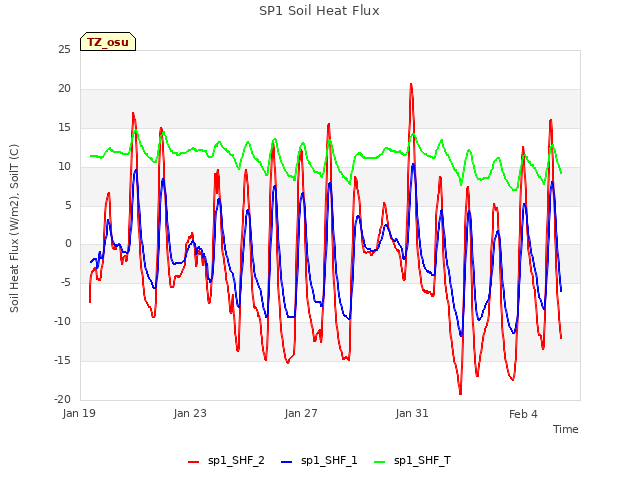
Task: Click the 10 y-axis tick label
Action: tap(64, 167)
